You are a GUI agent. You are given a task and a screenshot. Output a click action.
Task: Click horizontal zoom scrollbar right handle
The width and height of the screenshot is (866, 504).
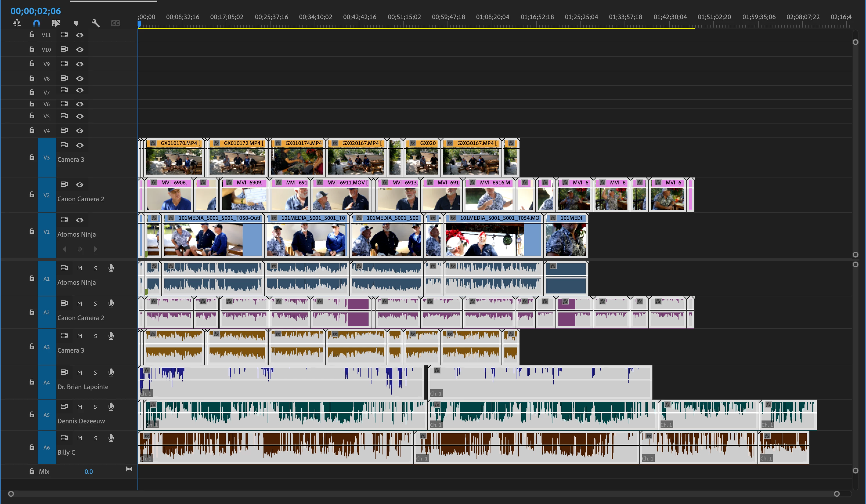coord(837,494)
